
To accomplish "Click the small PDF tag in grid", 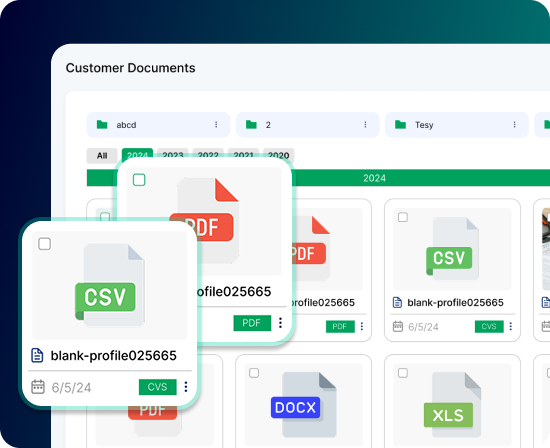I will pos(340,327).
